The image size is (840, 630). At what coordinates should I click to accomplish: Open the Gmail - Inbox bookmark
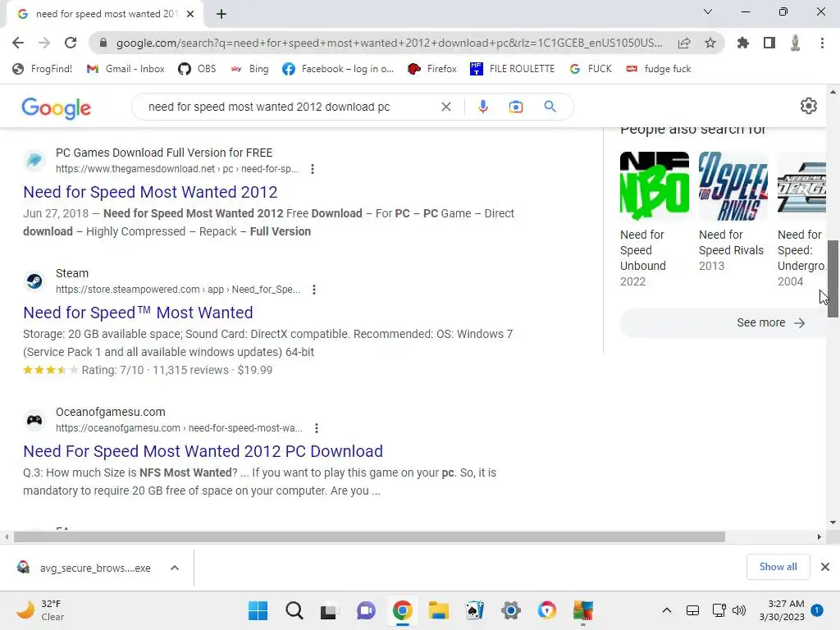(126, 69)
